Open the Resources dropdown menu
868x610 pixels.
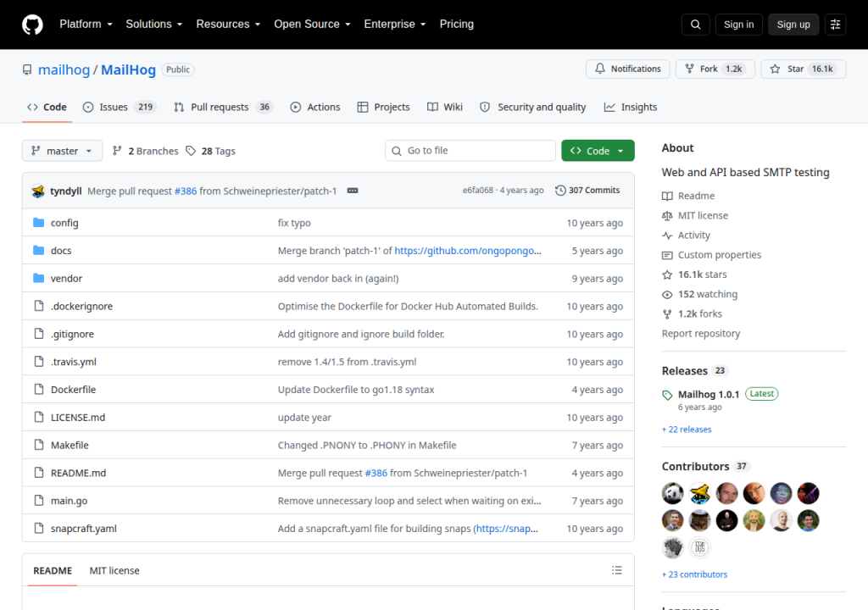point(228,25)
